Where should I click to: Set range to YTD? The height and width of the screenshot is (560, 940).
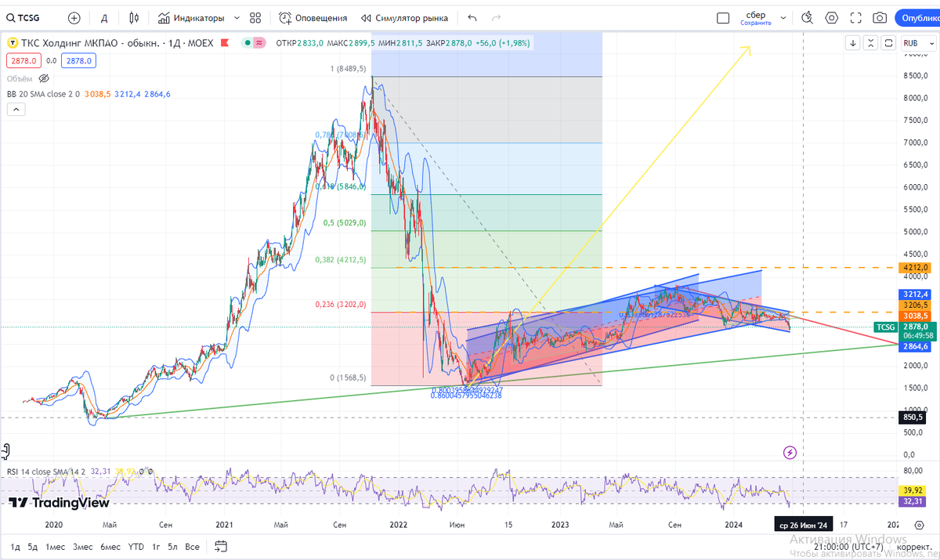tap(136, 547)
